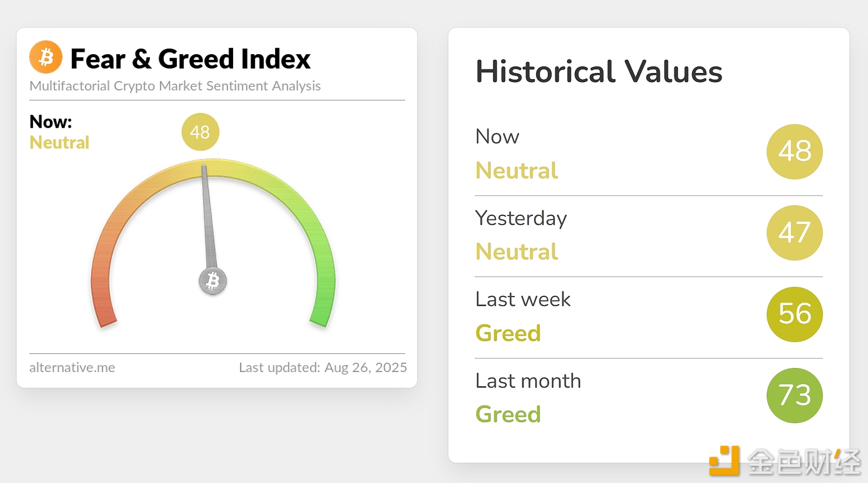The width and height of the screenshot is (868, 483).
Task: Click the gray Bitcoin coin at needle base
Action: point(213,281)
